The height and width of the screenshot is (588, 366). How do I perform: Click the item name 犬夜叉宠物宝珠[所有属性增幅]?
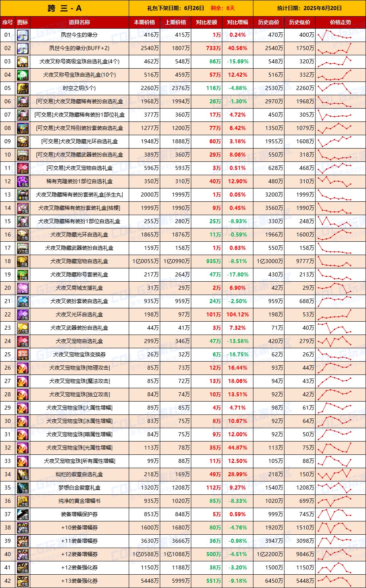(x=79, y=461)
